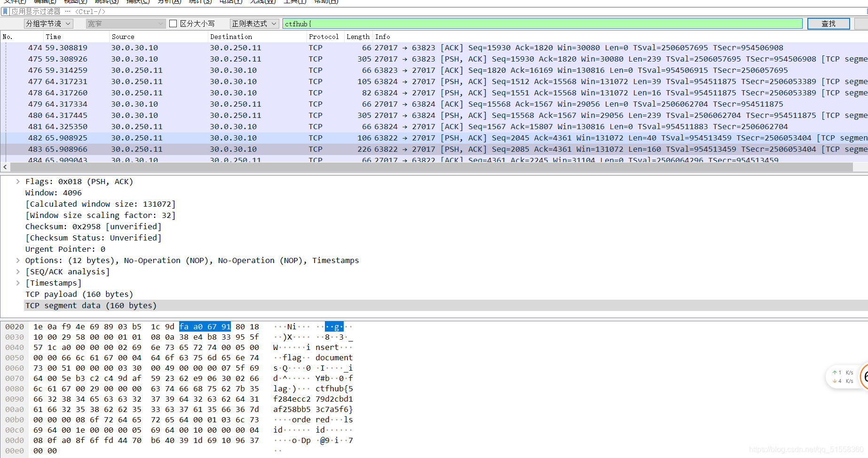Viewport: 868px width, 458px height.
Task: Select the Window: 4096 detail line
Action: tap(54, 193)
